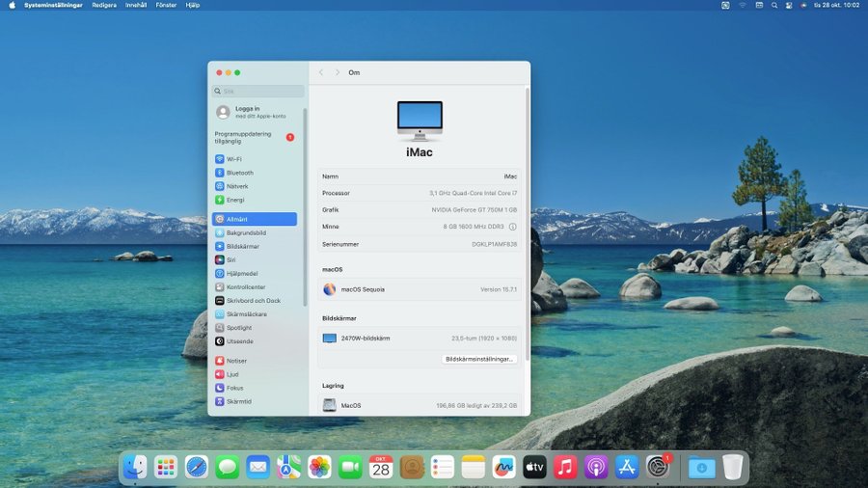Click the memory info icon next to Minne
Viewport: 868px width, 488px height.
512,227
